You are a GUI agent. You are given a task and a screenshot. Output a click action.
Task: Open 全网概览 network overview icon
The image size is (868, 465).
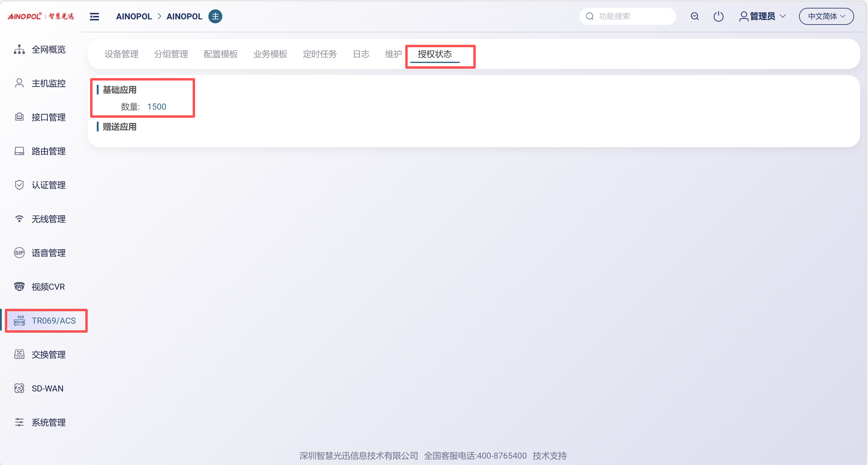click(19, 50)
